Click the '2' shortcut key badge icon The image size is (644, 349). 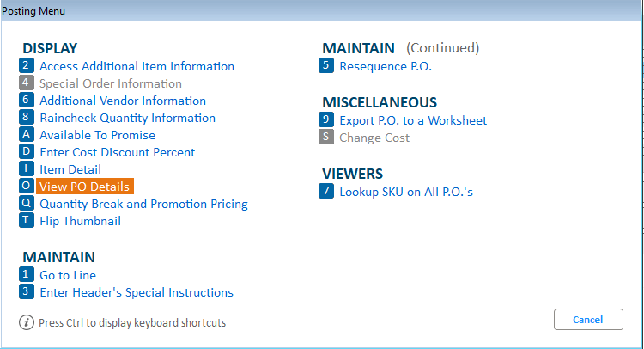(26, 66)
